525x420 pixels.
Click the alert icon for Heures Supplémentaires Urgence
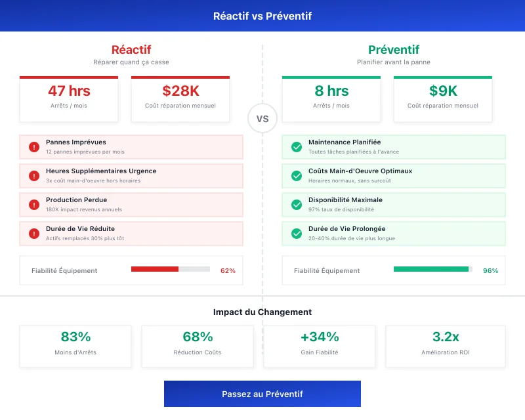click(33, 175)
